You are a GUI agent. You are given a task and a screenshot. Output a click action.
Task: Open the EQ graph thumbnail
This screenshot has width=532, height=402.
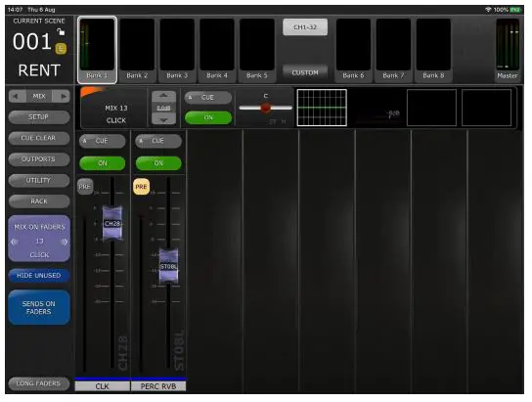(322, 108)
